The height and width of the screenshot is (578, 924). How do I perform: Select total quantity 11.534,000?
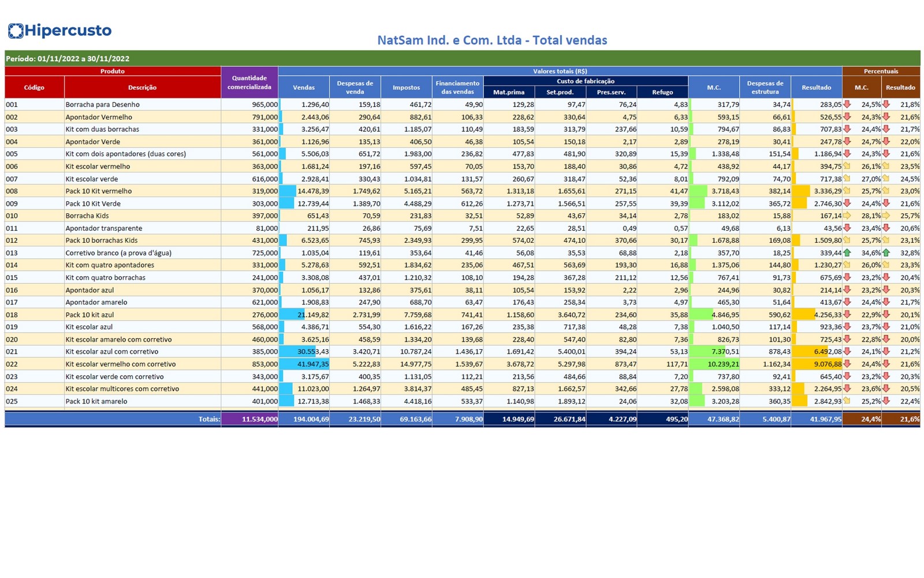[249, 419]
